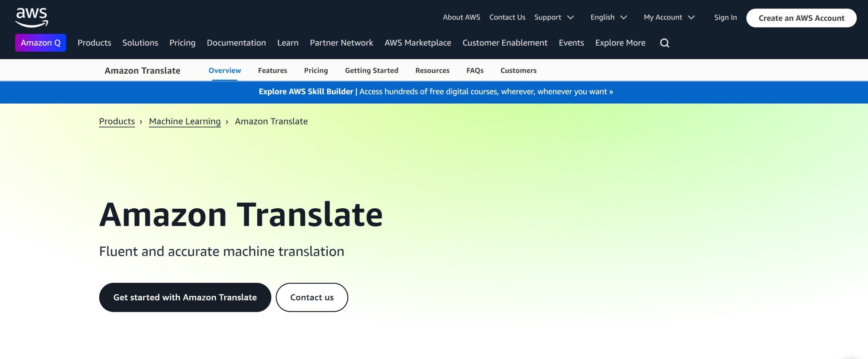Open the Products navigation menu
The height and width of the screenshot is (359, 868).
point(94,43)
